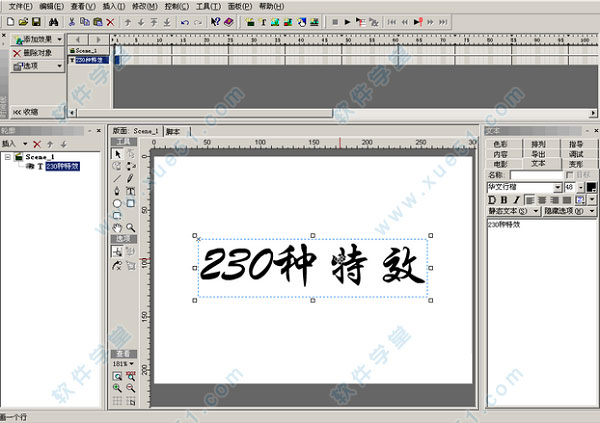This screenshot has width=600, height=423.
Task: Click the black text color swatch
Action: (x=591, y=187)
